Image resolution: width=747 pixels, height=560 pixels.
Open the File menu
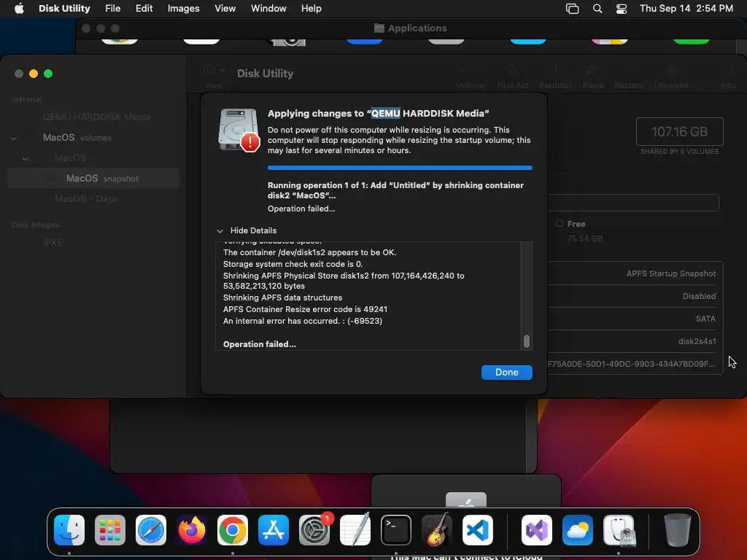coord(113,9)
